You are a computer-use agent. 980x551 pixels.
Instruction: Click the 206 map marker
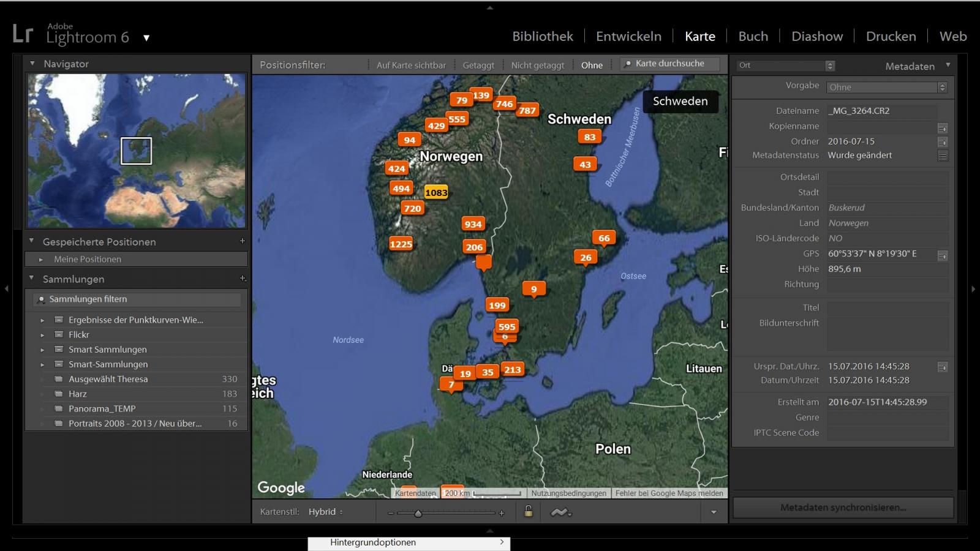(474, 247)
